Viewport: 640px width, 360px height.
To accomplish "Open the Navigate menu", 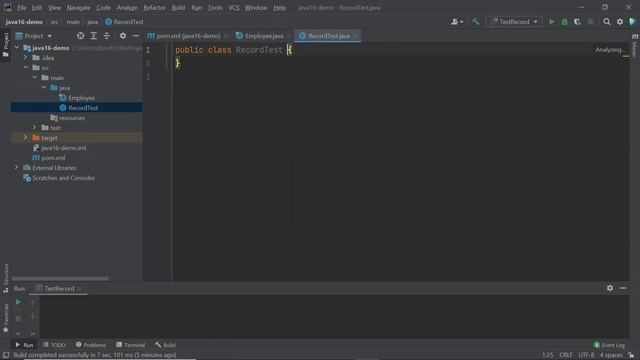I will 78,8.
